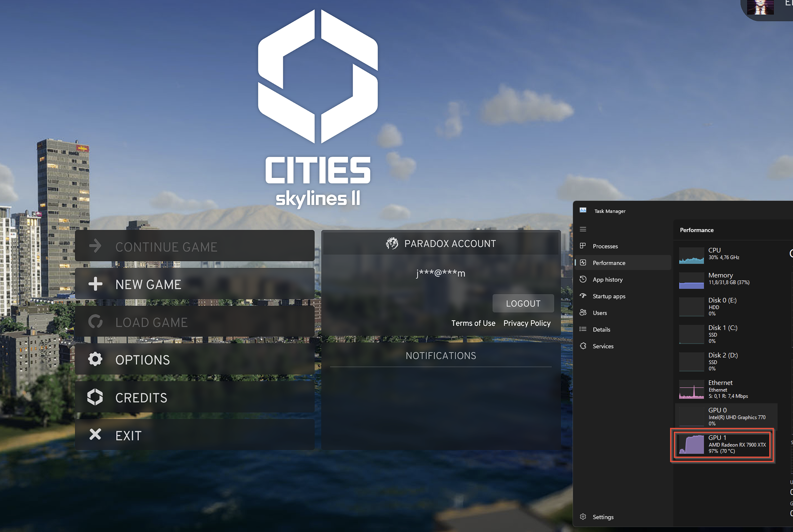Click the Paradox Account logo icon
Viewport: 793px width, 532px height.
tap(392, 244)
